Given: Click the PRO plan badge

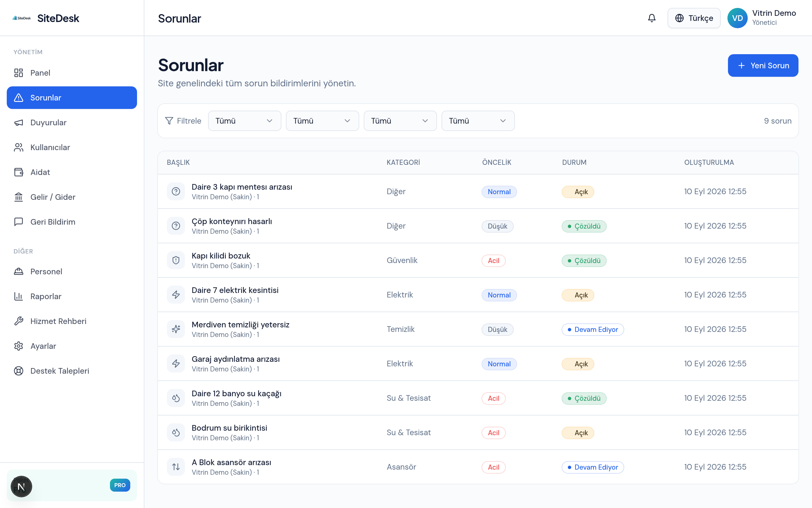Looking at the screenshot, I should 120,485.
